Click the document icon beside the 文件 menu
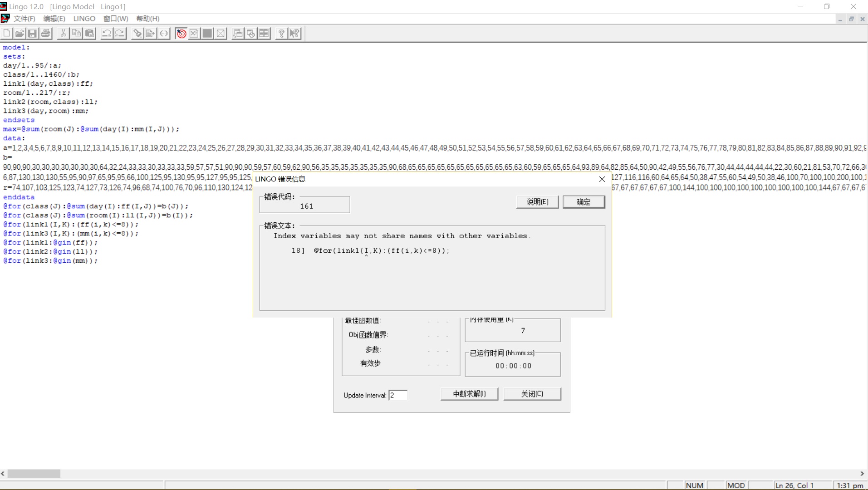This screenshot has width=868, height=490. pyautogui.click(x=5, y=19)
